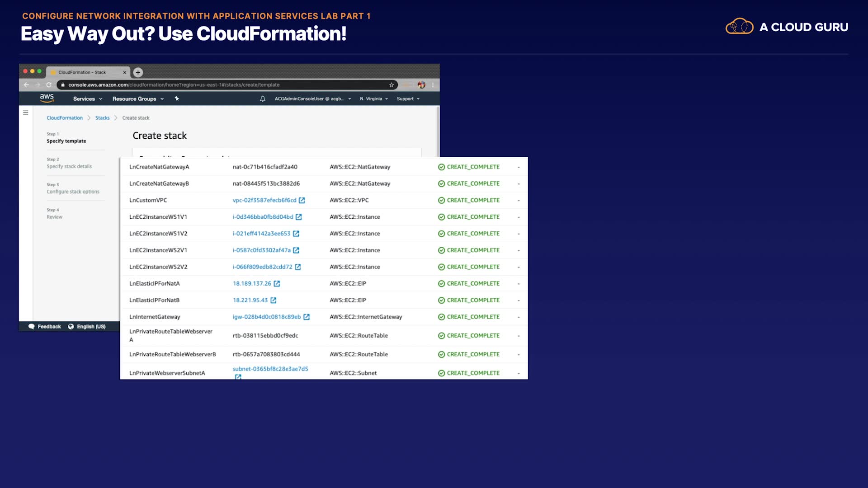Open instance i-0d346bba0fb8d04bd link

(x=263, y=217)
